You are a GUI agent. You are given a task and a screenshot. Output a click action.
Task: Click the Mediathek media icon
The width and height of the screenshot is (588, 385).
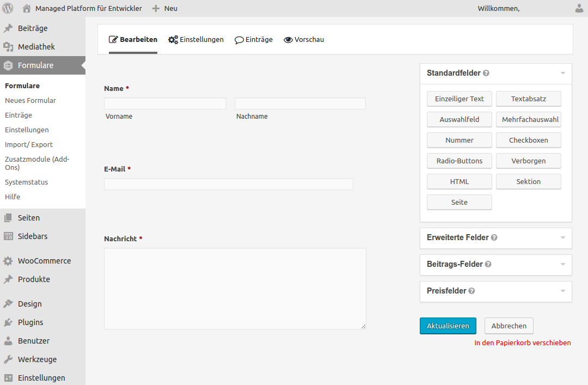[x=8, y=46]
